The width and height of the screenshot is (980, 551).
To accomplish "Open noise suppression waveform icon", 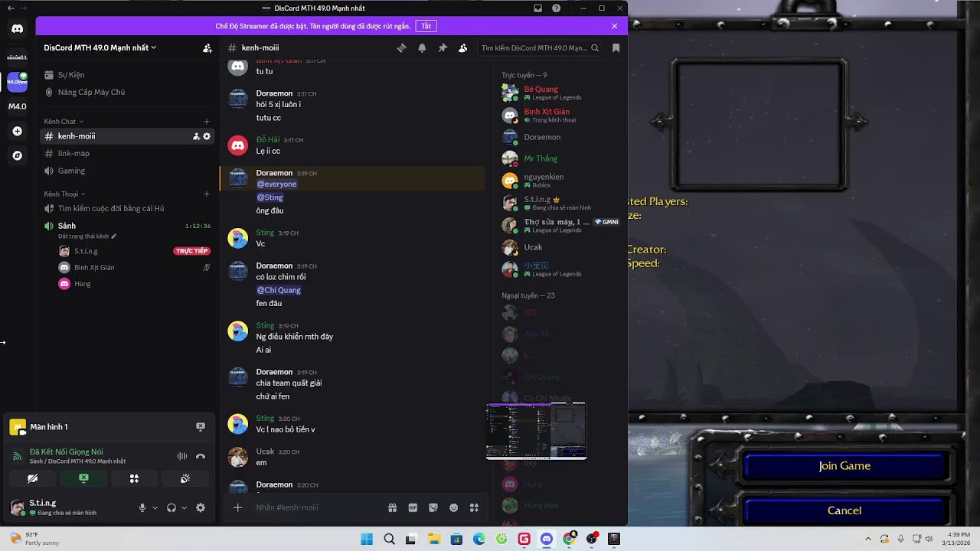I will 182,456.
